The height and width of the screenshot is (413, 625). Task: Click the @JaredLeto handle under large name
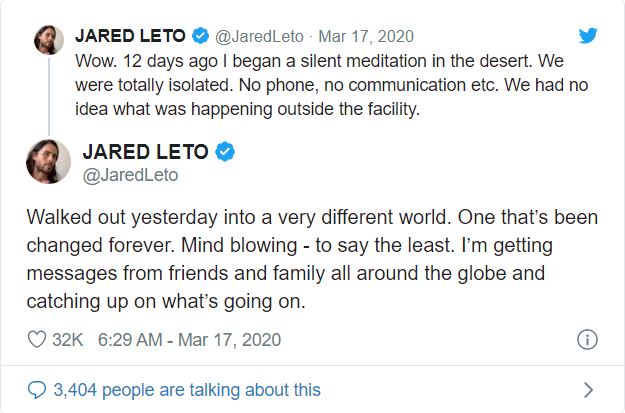130,175
